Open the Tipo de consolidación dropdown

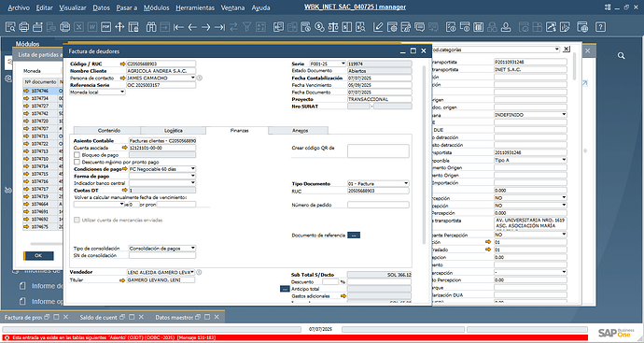[x=193, y=249]
